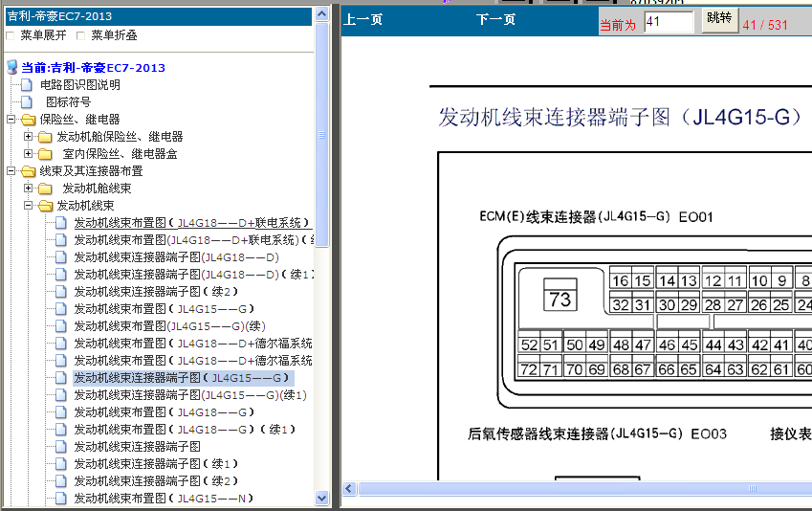Go to next page with 下一页
Viewport: 812px width, 511px height.
(x=496, y=20)
